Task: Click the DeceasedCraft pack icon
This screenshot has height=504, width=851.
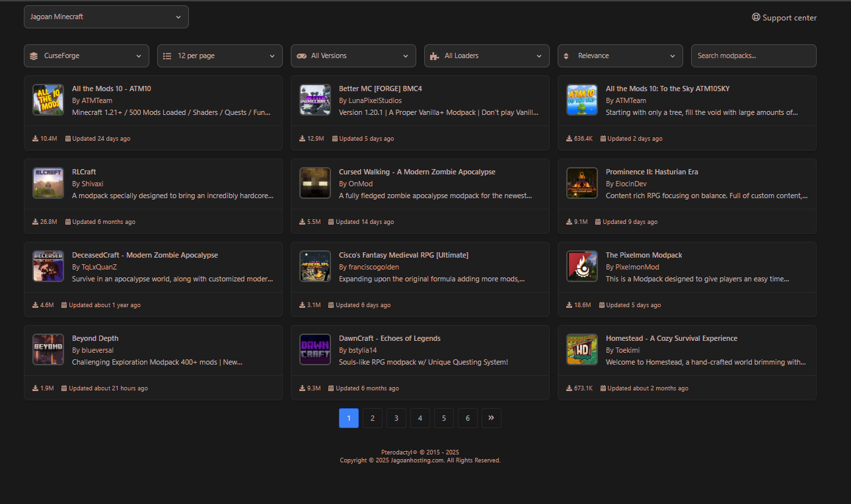Action: 48,266
